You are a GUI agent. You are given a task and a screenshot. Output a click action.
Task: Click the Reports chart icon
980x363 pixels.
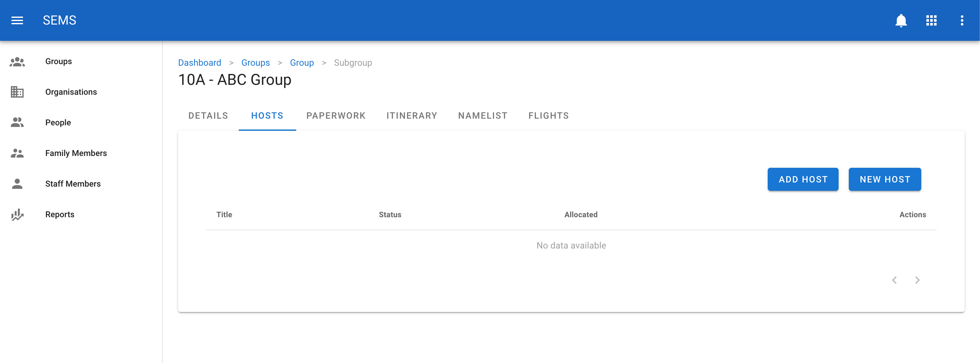coord(17,214)
